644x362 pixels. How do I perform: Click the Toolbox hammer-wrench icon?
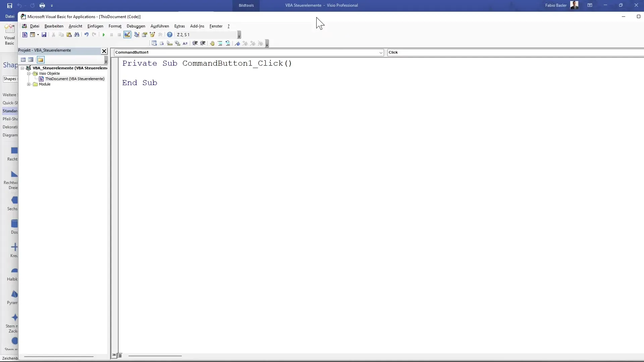[160, 35]
